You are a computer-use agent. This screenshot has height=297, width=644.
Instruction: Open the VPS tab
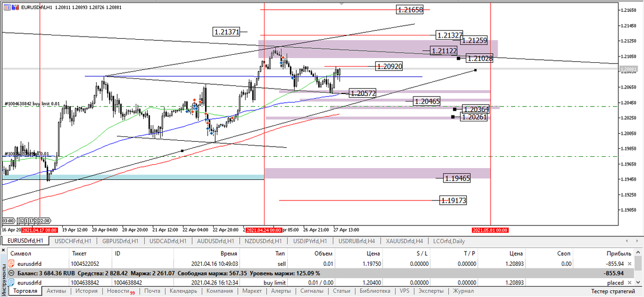click(404, 291)
